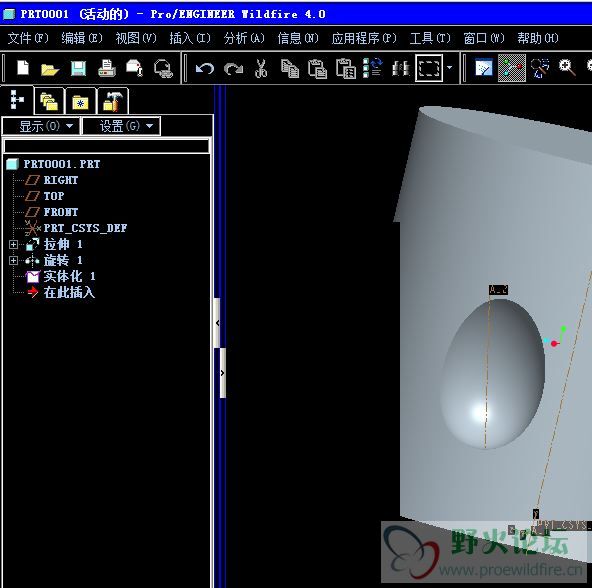Viewport: 592px width, 588px height.
Task: Open the Connections hammer tab
Action: (x=113, y=101)
